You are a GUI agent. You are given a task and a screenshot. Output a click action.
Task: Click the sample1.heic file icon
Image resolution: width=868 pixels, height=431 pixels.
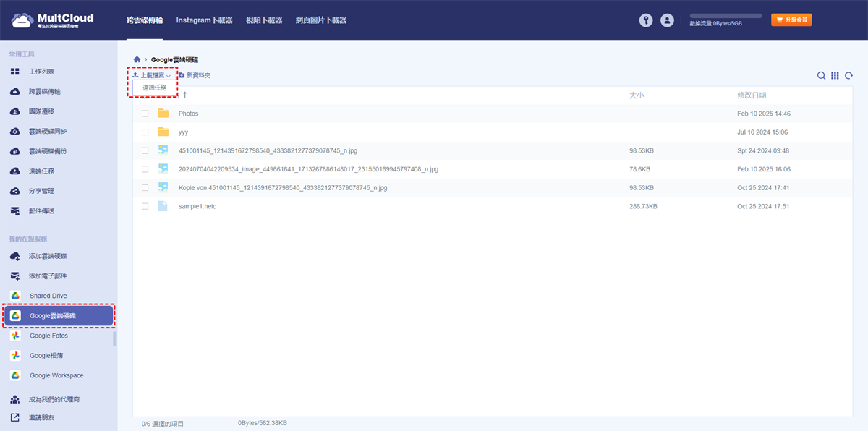point(163,206)
